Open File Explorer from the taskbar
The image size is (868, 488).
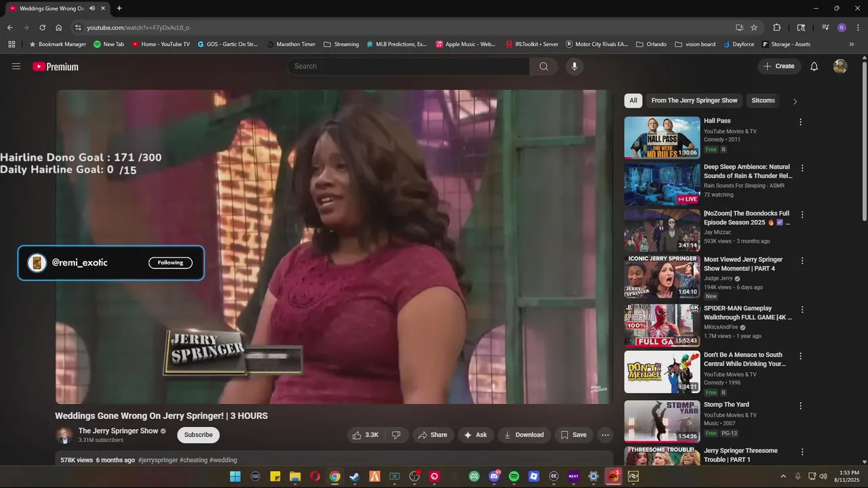pos(295,476)
